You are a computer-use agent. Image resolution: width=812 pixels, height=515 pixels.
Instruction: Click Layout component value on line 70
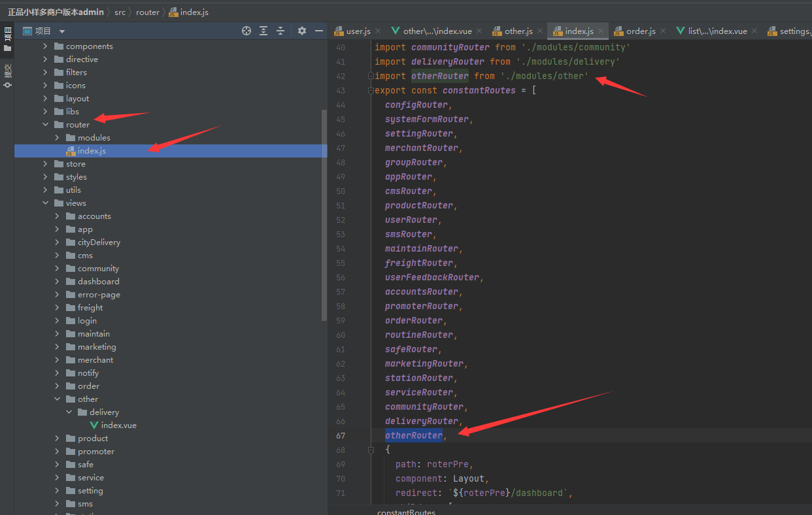pos(469,479)
